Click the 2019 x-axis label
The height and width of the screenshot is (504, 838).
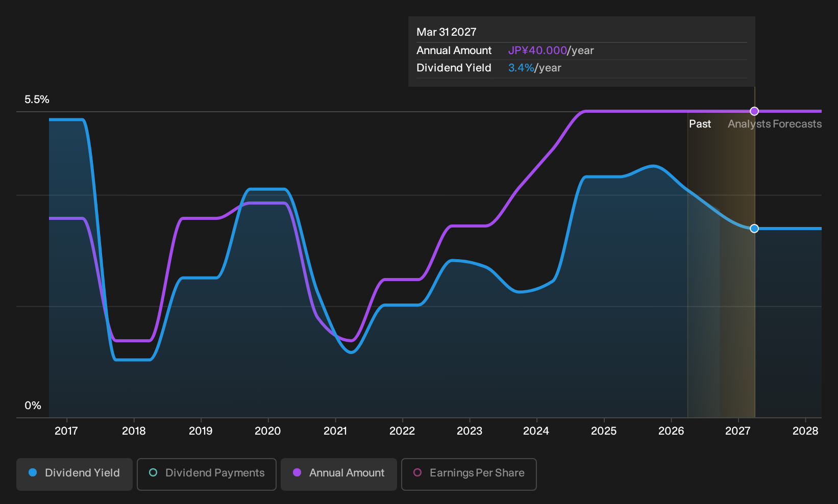pos(201,431)
